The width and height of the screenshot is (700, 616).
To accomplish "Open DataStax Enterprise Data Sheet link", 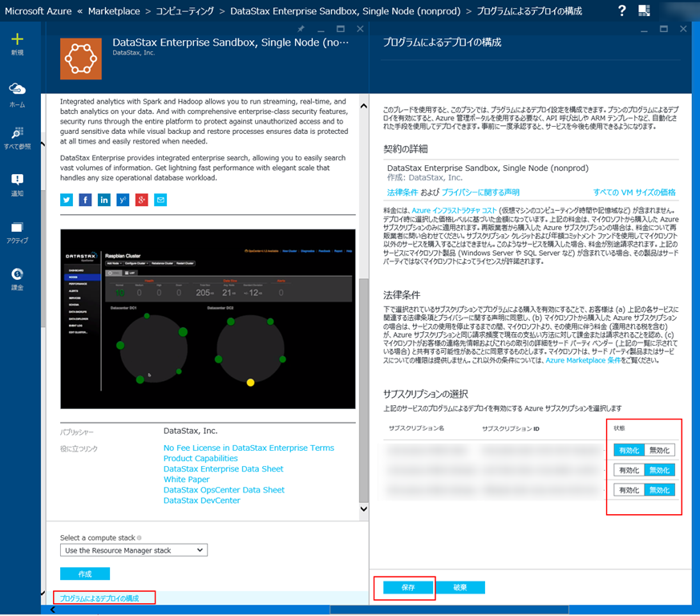I will (x=223, y=468).
